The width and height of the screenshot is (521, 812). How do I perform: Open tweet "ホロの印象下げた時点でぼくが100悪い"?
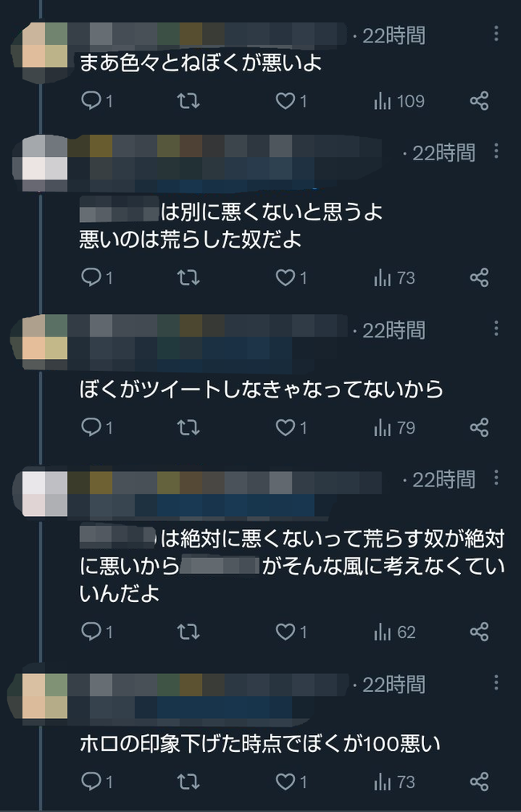[260, 744]
